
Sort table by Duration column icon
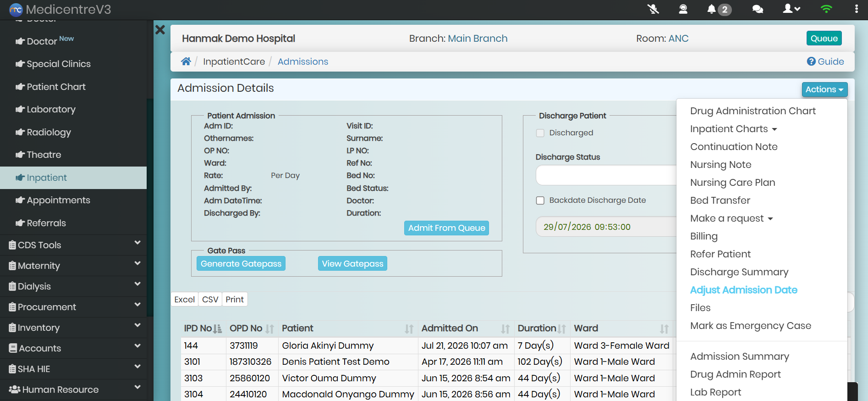[x=562, y=329]
